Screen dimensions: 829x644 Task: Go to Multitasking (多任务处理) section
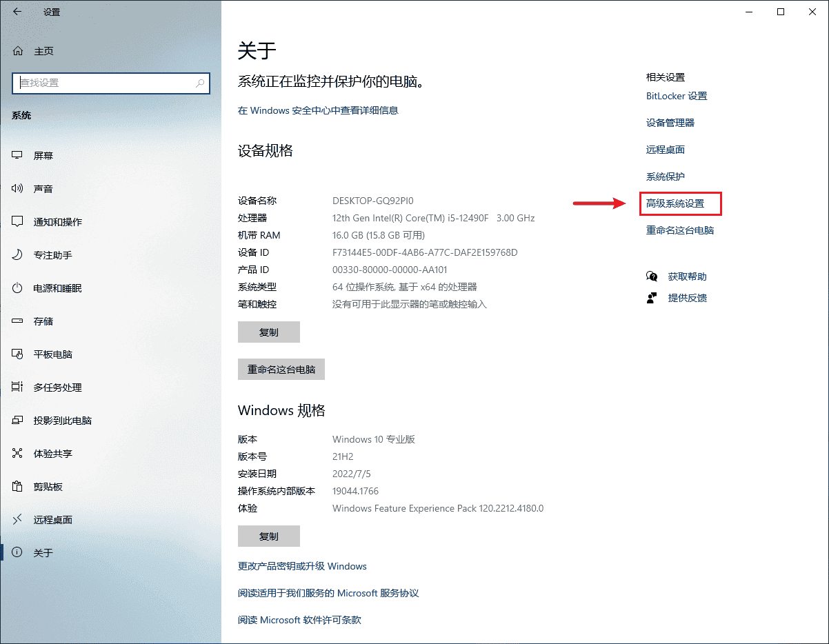pyautogui.click(x=57, y=388)
